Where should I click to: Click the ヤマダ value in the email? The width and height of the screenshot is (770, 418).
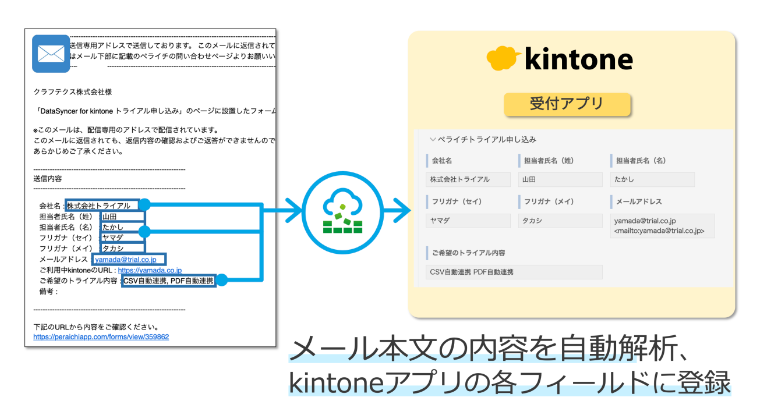[113, 238]
